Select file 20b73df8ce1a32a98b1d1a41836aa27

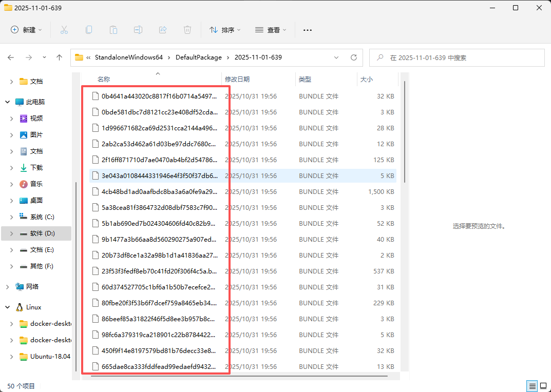click(243, 256)
